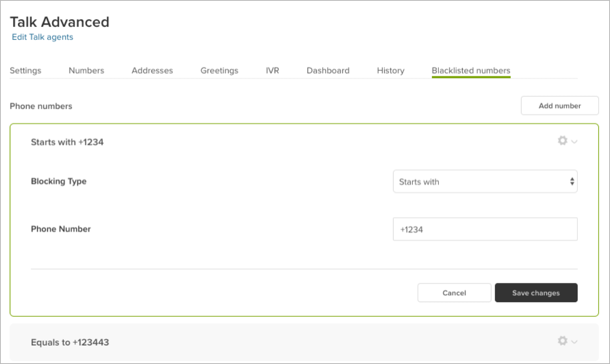The image size is (610, 364).
Task: View the History tab
Action: [x=390, y=70]
